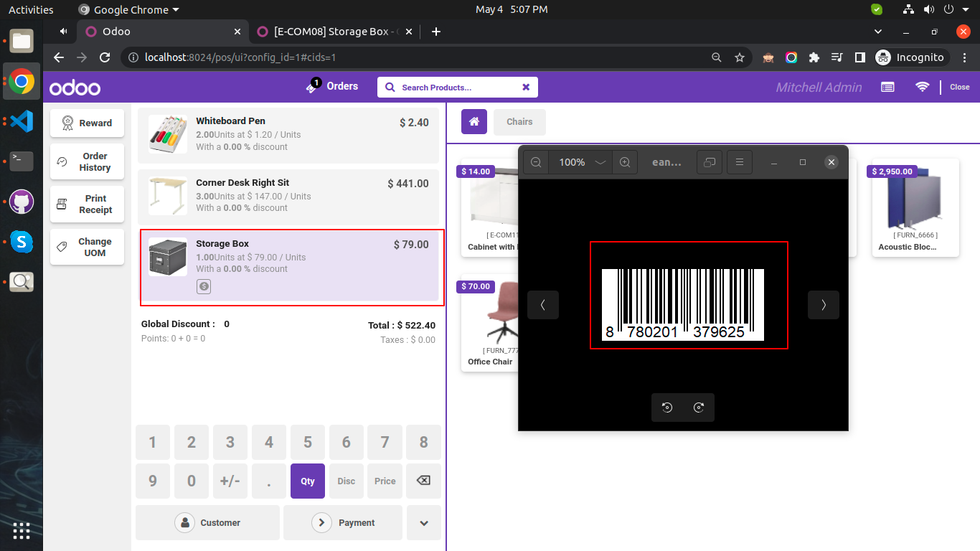Tap numpad key 5
The width and height of the screenshot is (980, 551).
click(308, 443)
